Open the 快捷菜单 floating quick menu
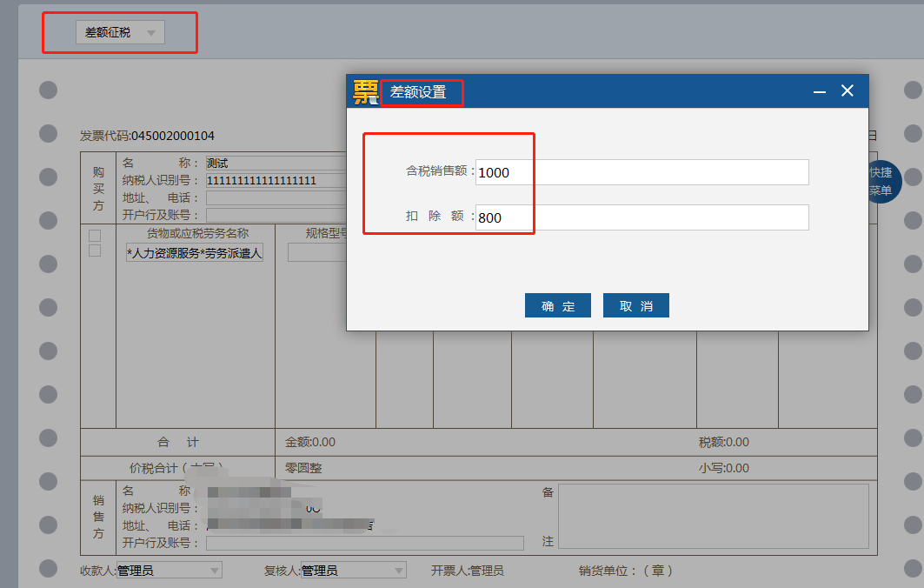This screenshot has height=588, width=924. click(883, 181)
